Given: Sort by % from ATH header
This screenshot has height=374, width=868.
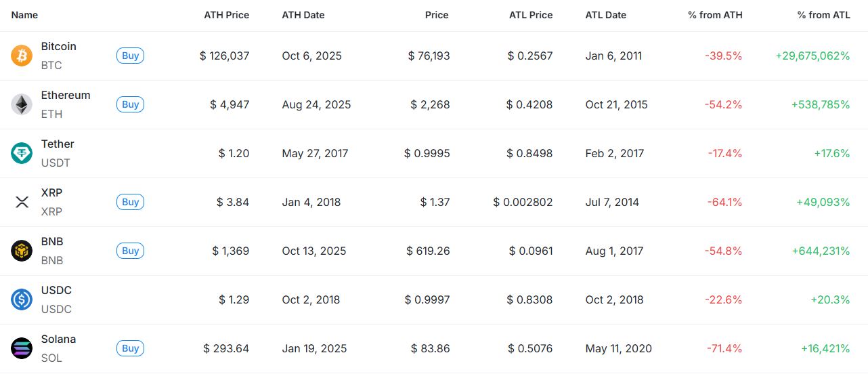Looking at the screenshot, I should pyautogui.click(x=715, y=15).
